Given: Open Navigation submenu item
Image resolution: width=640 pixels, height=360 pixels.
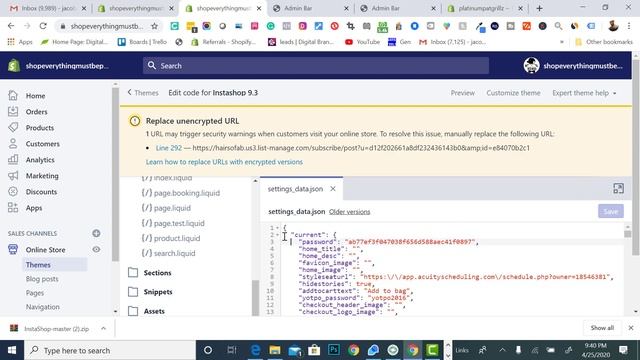Looking at the screenshot, I should (x=42, y=307).
